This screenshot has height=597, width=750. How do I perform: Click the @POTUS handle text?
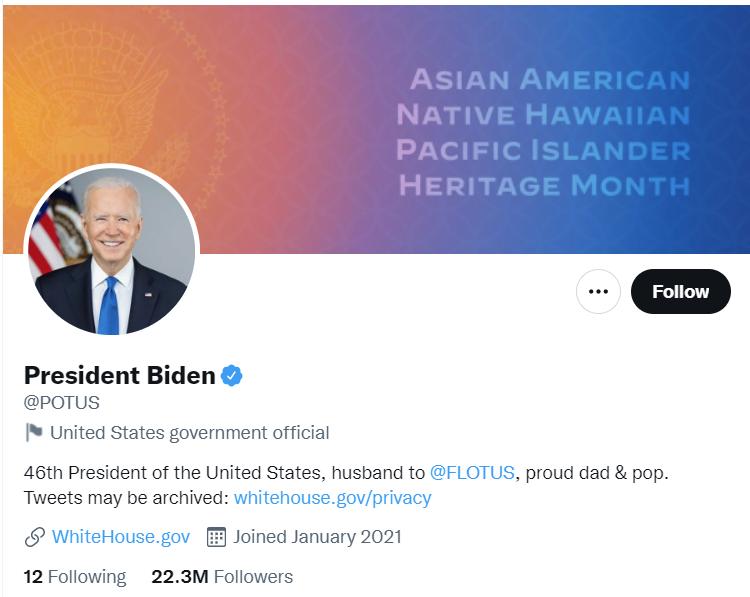point(62,403)
